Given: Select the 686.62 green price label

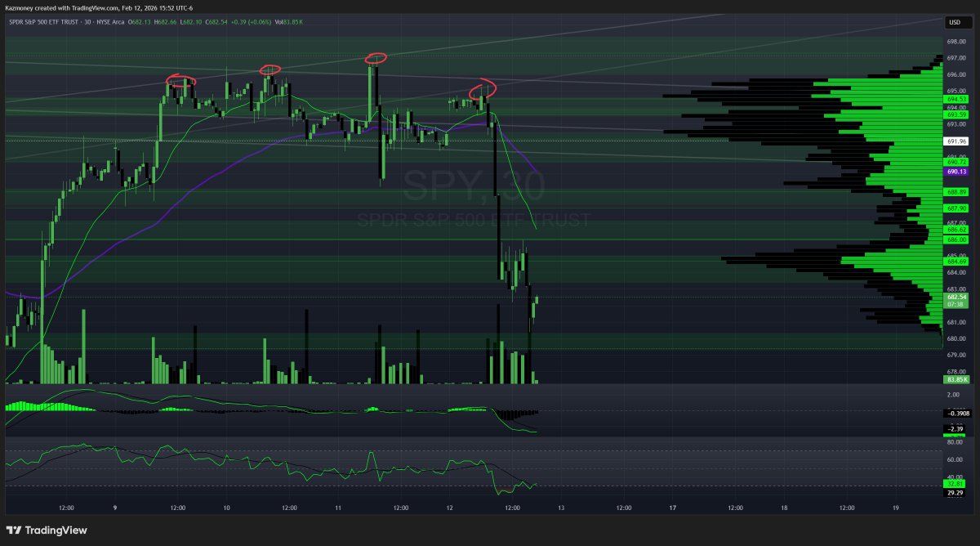Looking at the screenshot, I should pos(956,230).
